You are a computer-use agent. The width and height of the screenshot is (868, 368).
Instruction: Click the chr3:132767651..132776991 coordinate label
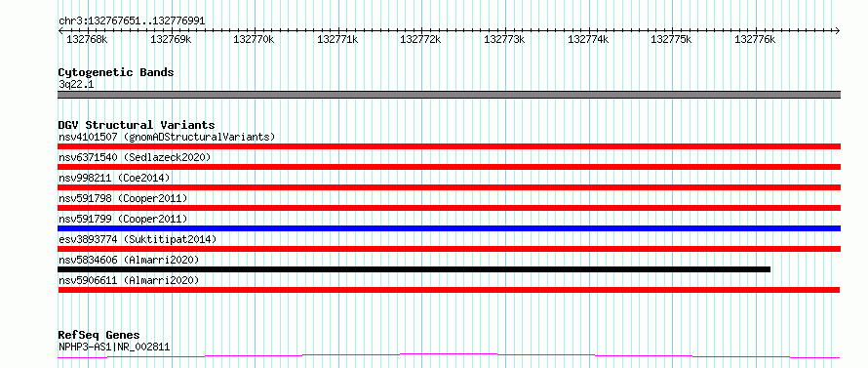(x=132, y=21)
